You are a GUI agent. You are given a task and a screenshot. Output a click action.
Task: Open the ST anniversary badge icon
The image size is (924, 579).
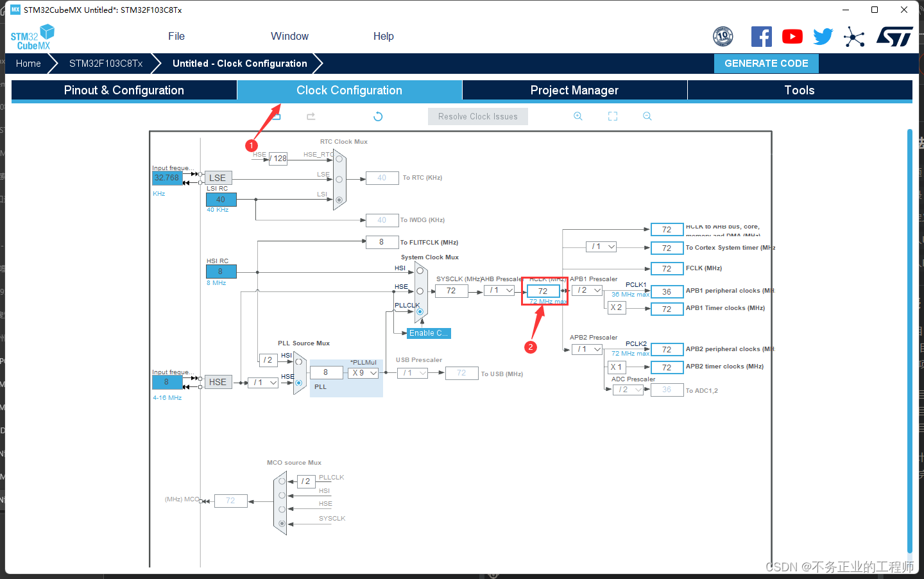pos(723,37)
